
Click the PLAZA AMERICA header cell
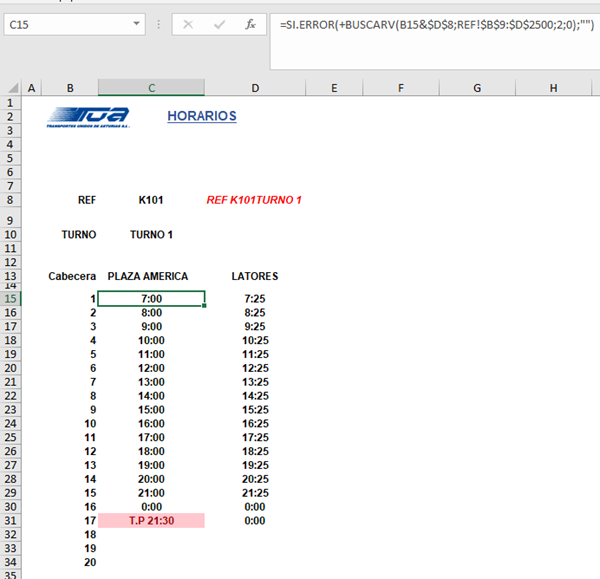151,276
